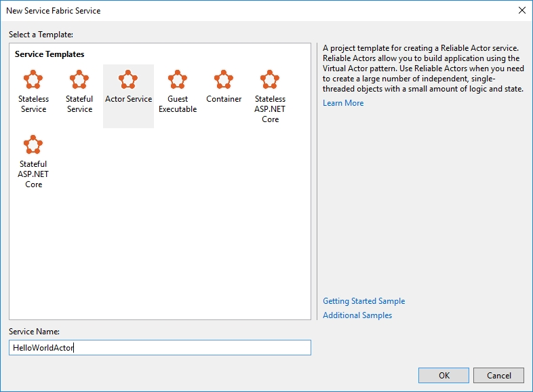Click the Actor Service text label
The image size is (533, 392).
[128, 99]
